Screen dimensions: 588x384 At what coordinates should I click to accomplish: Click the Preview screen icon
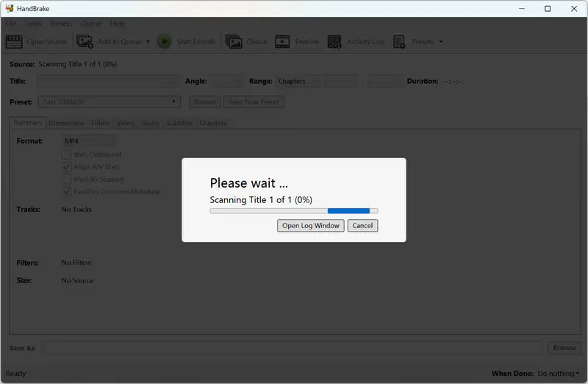[282, 42]
